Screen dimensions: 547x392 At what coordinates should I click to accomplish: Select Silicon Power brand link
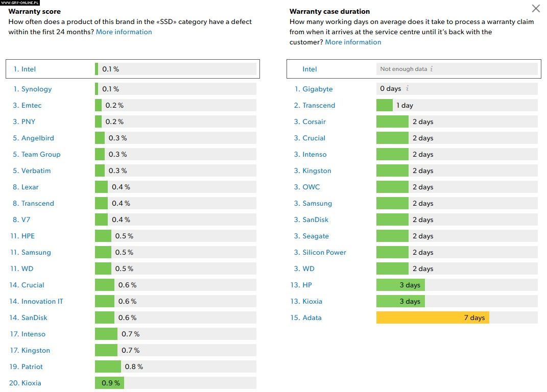[x=324, y=252]
